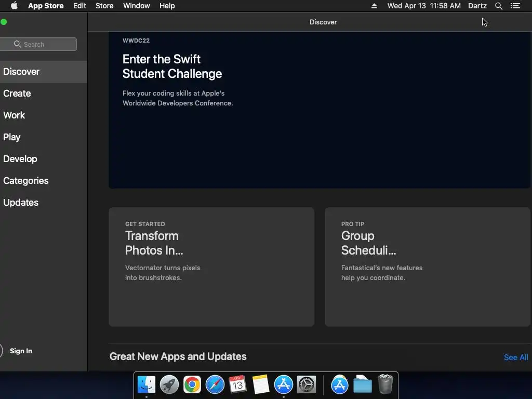
Task: Open the Help menu
Action: (167, 6)
